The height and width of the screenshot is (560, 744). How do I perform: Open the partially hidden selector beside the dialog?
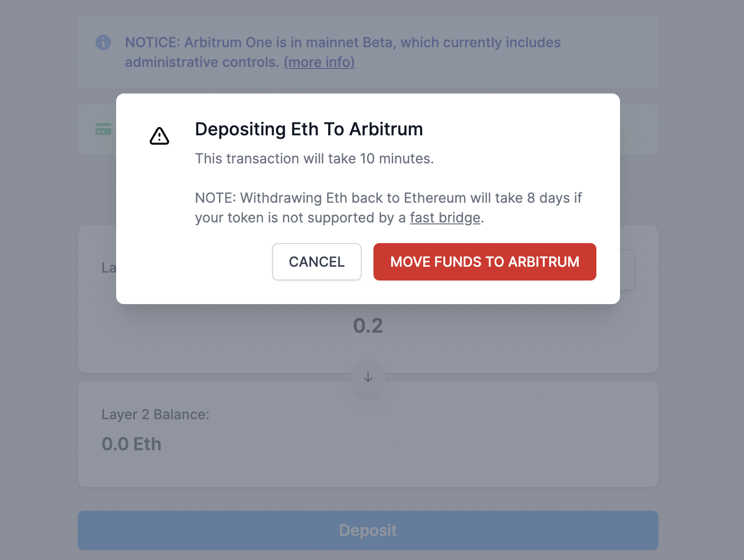point(627,270)
